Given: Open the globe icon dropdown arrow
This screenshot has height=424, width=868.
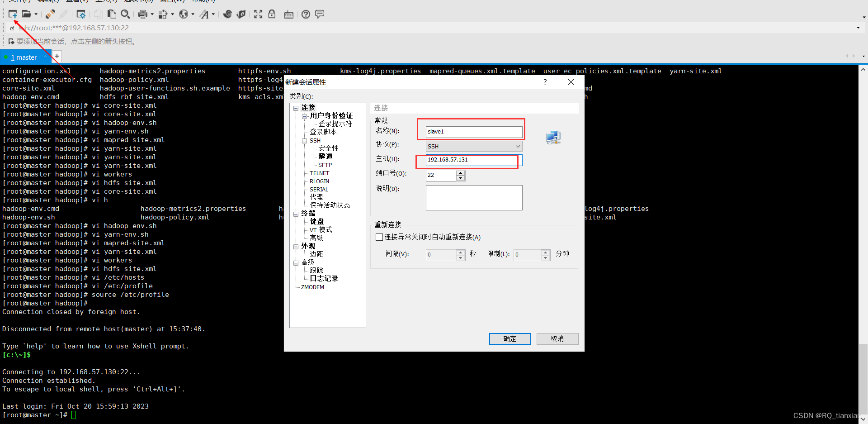Looking at the screenshot, I should pos(193,14).
